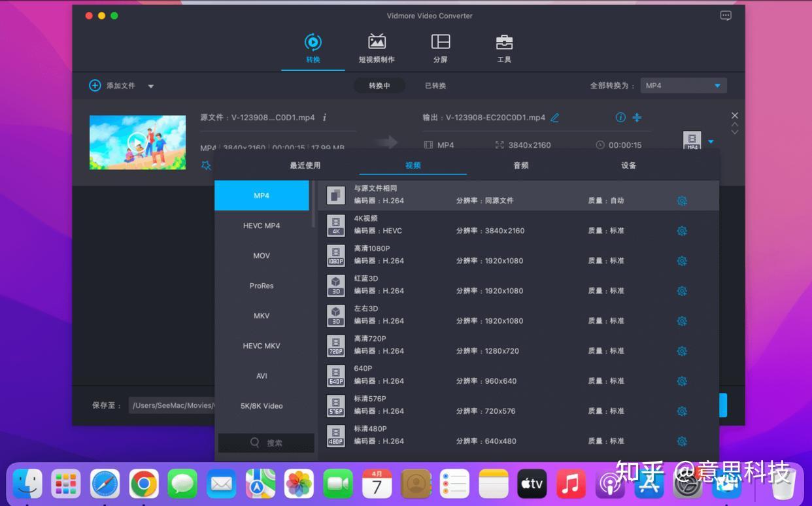Expand the 添加文件 dropdown arrow

(x=151, y=85)
